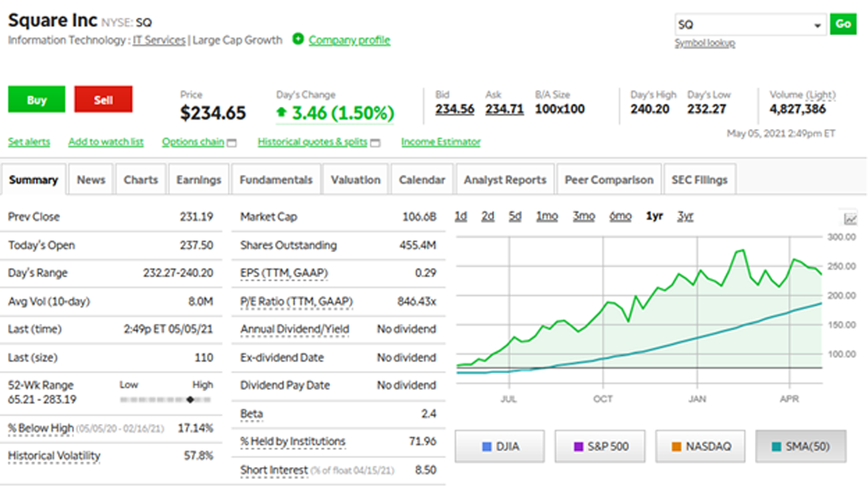
Task: Click the Historical Volatility label
Action: (54, 456)
